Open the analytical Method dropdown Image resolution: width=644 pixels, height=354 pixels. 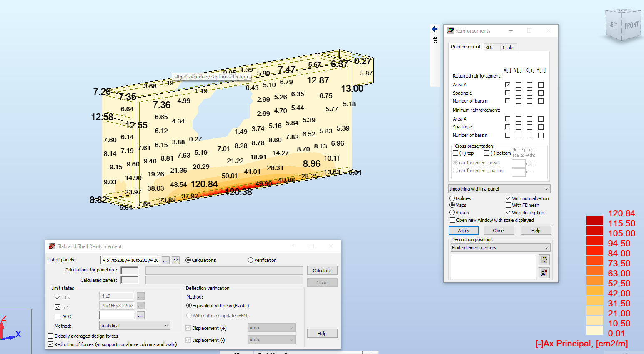pyautogui.click(x=135, y=326)
